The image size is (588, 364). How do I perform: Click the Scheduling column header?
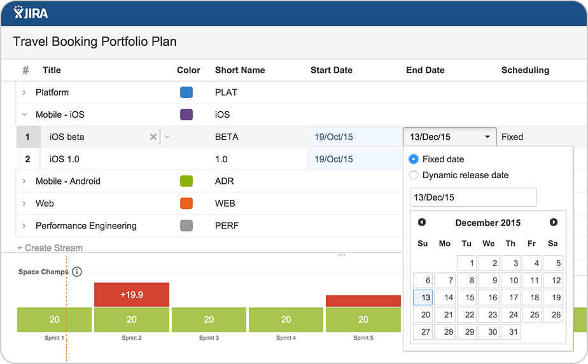point(525,70)
